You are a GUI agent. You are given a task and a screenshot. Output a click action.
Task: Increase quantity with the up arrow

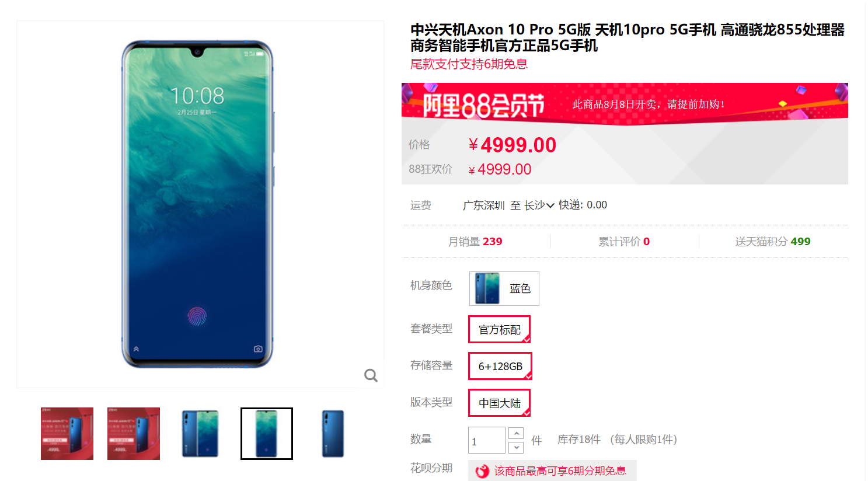click(516, 433)
